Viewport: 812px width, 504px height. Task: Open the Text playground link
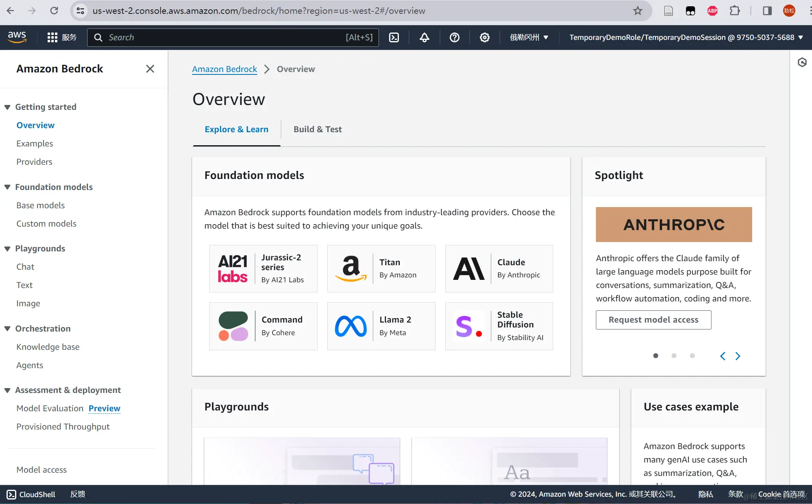tap(24, 285)
